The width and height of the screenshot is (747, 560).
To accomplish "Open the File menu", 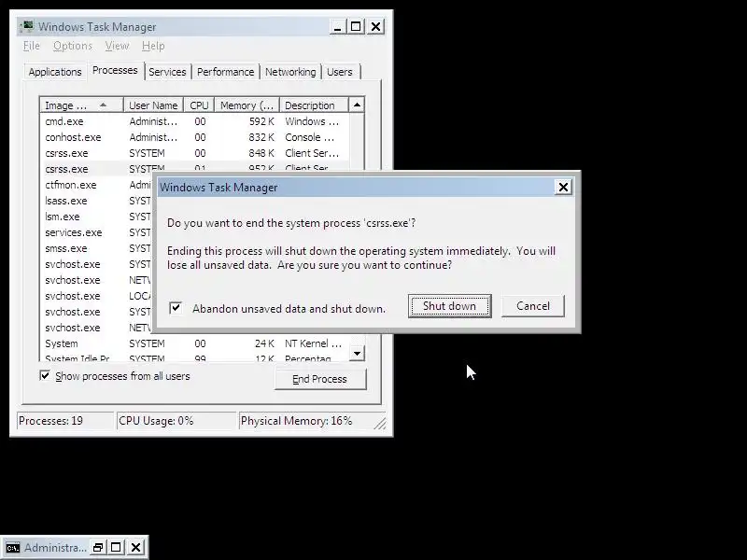I will [x=32, y=46].
